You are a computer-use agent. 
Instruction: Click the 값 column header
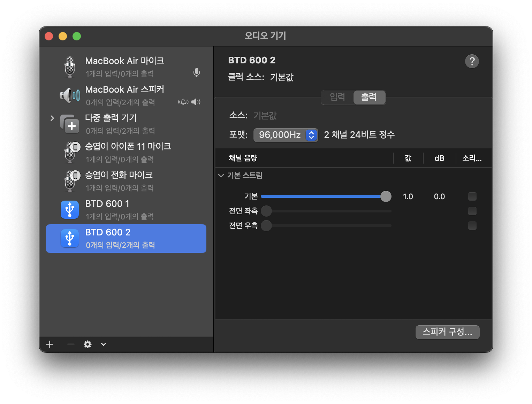point(408,158)
